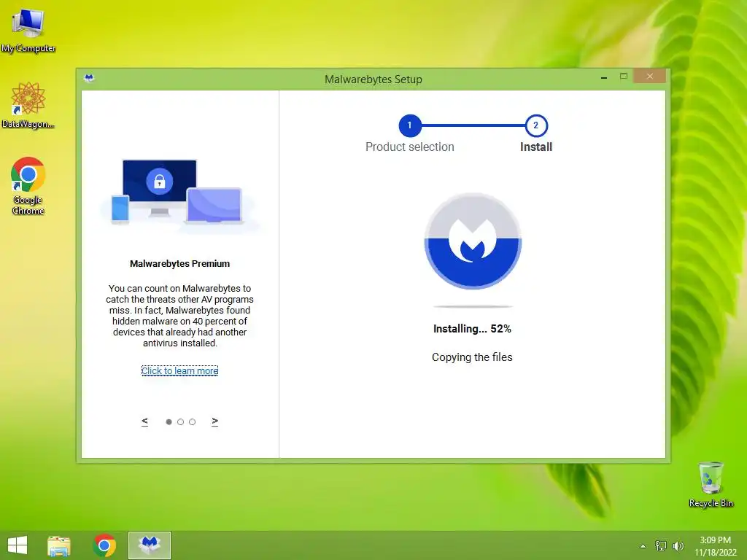This screenshot has width=747, height=560.
Task: Click the Malwarebytes install progress logo
Action: pyautogui.click(x=473, y=241)
